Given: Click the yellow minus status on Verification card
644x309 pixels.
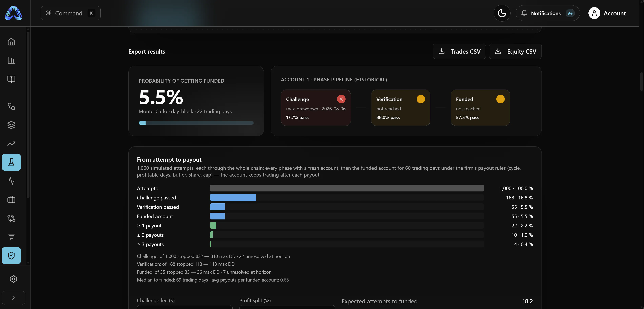Looking at the screenshot, I should (x=421, y=99).
